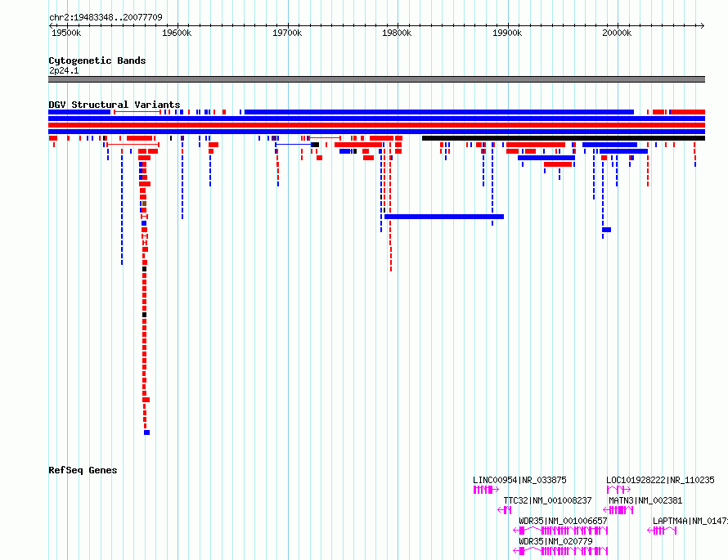Click the WDR35|NM_020779 transcript label

coord(555,541)
